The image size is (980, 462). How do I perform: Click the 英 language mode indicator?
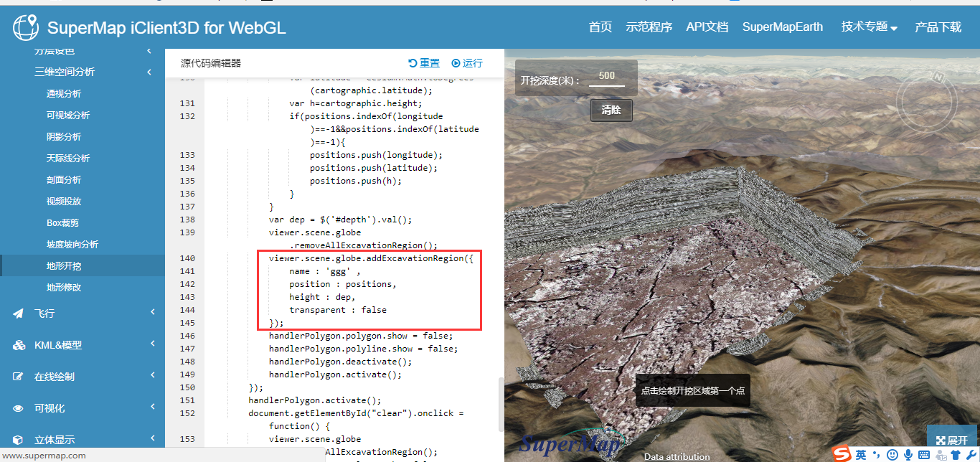click(860, 454)
